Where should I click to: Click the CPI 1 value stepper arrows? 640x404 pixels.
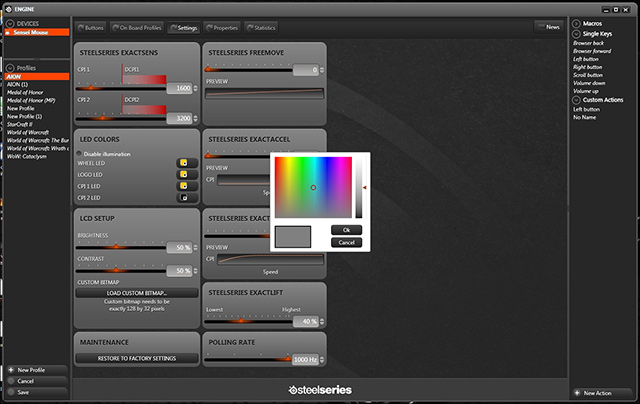tap(195, 88)
